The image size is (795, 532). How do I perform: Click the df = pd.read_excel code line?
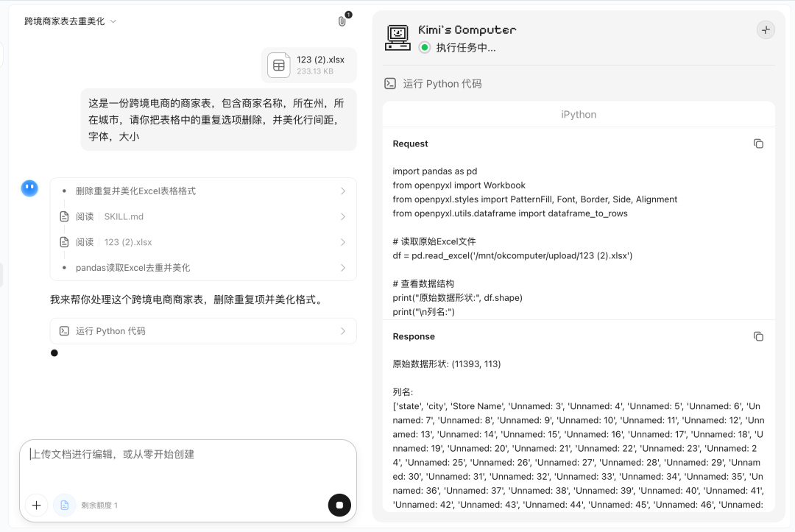(512, 255)
